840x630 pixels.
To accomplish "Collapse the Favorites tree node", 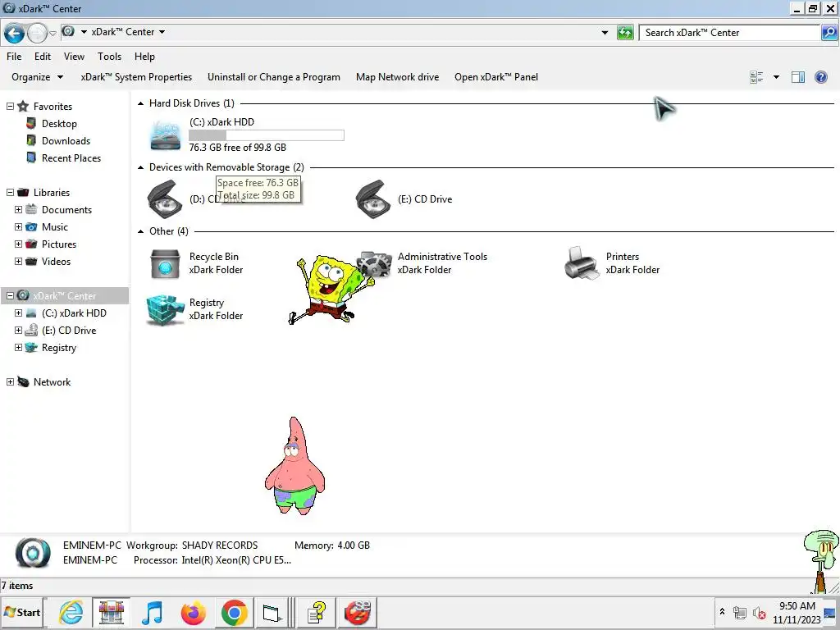I will (x=10, y=106).
